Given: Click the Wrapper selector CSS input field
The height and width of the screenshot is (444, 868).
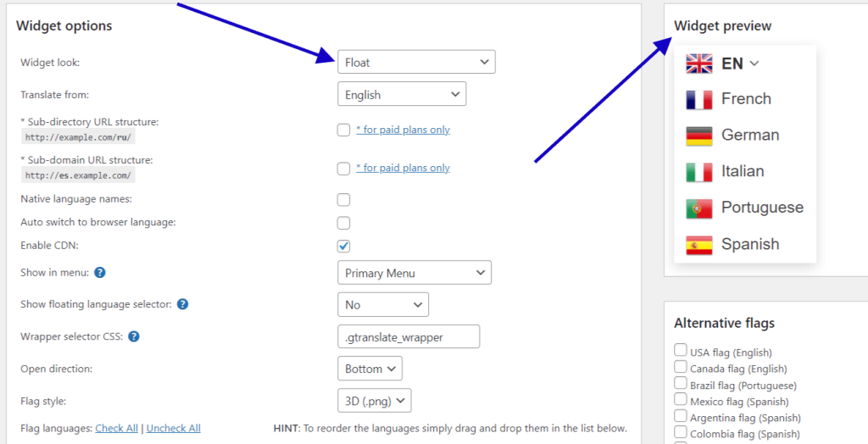Looking at the screenshot, I should point(409,336).
